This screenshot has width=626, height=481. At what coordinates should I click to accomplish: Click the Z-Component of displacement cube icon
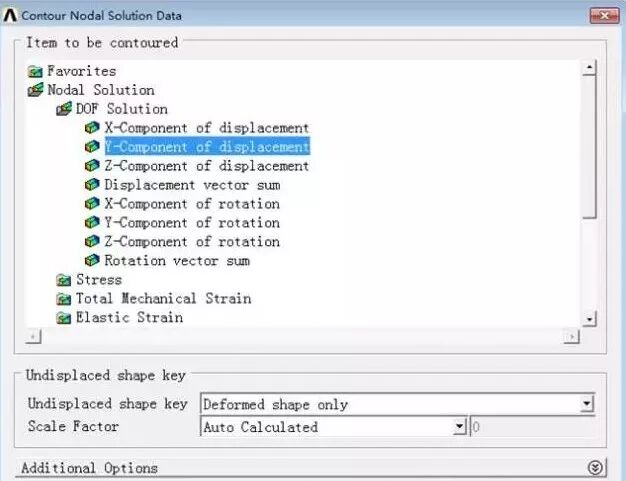pos(92,166)
